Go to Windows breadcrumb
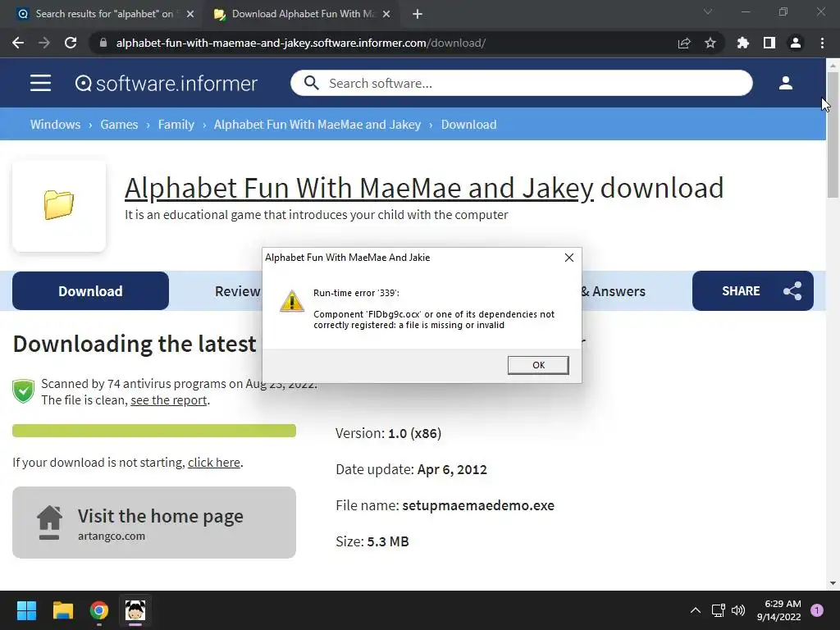 [x=55, y=125]
